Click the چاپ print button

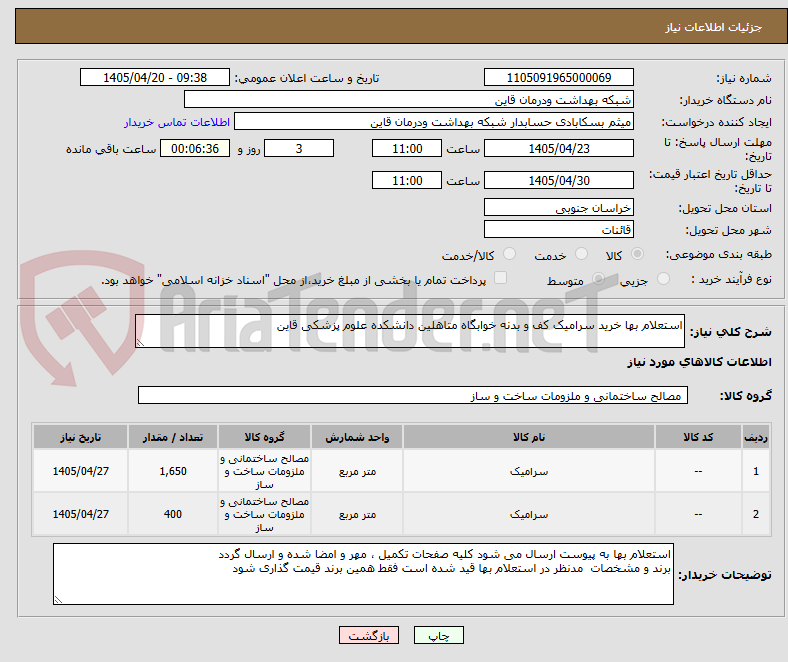(x=438, y=635)
